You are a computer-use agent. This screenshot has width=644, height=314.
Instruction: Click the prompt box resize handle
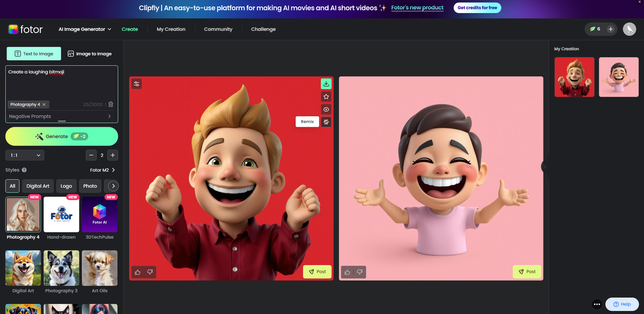(x=62, y=121)
